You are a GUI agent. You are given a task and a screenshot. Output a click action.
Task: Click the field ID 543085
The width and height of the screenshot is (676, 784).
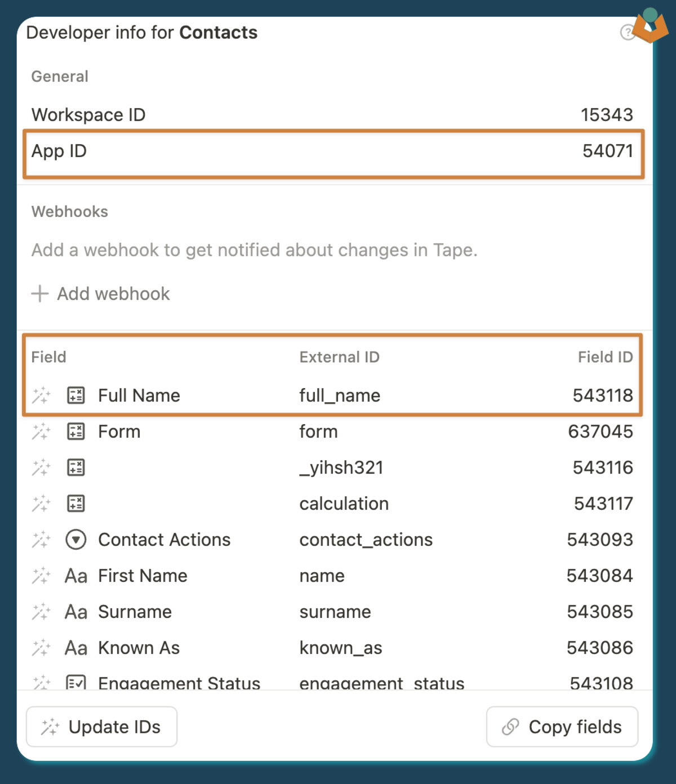[x=600, y=612]
